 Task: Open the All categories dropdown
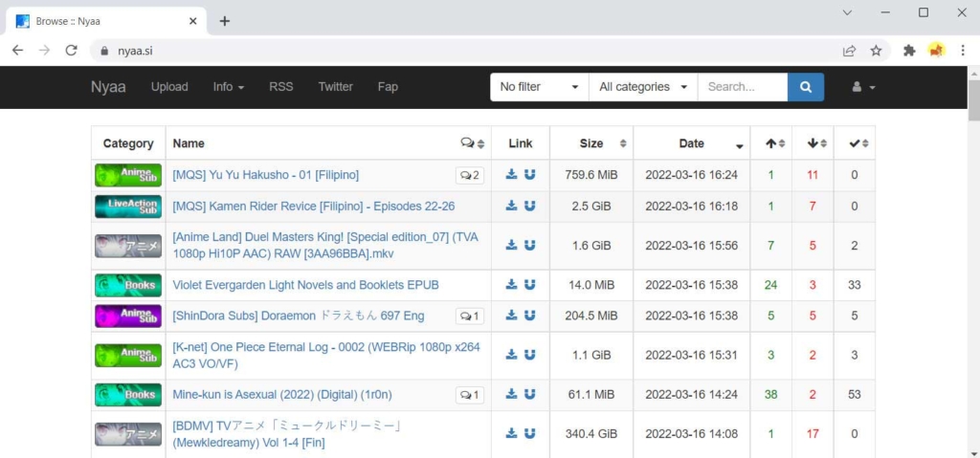coord(643,87)
